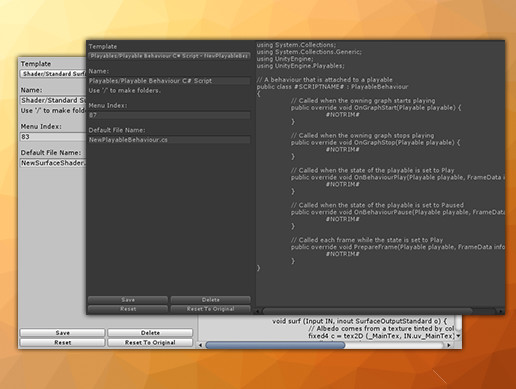The width and height of the screenshot is (516, 389).
Task: Choose Reset To Original in the dark window
Action: [x=211, y=309]
